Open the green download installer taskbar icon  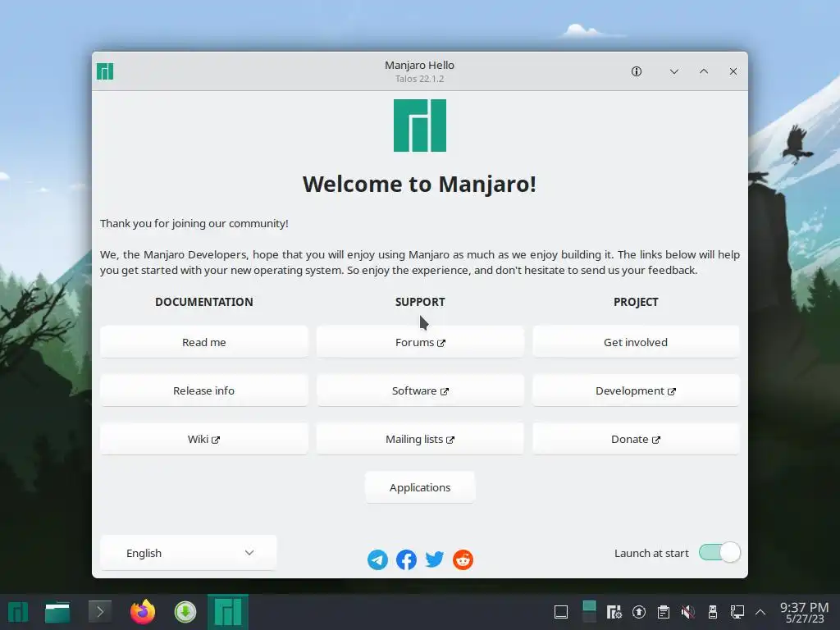point(185,612)
